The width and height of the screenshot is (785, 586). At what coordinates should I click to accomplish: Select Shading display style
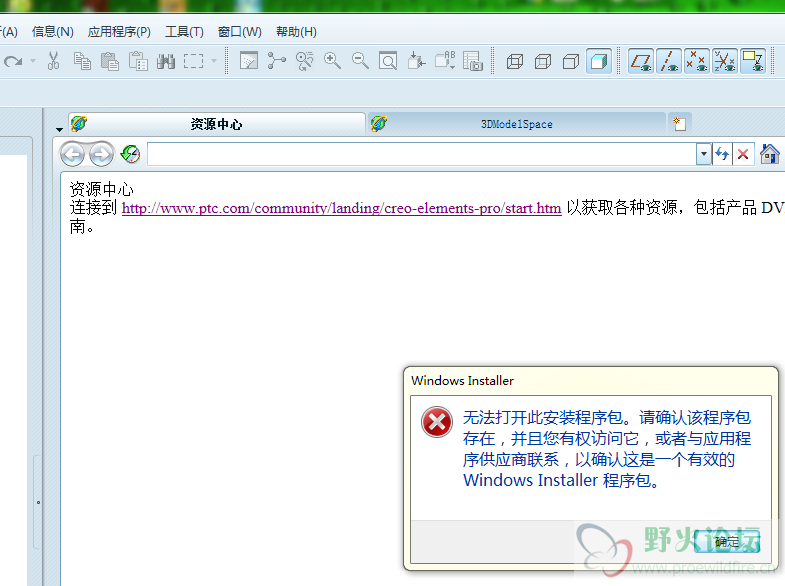click(x=599, y=62)
